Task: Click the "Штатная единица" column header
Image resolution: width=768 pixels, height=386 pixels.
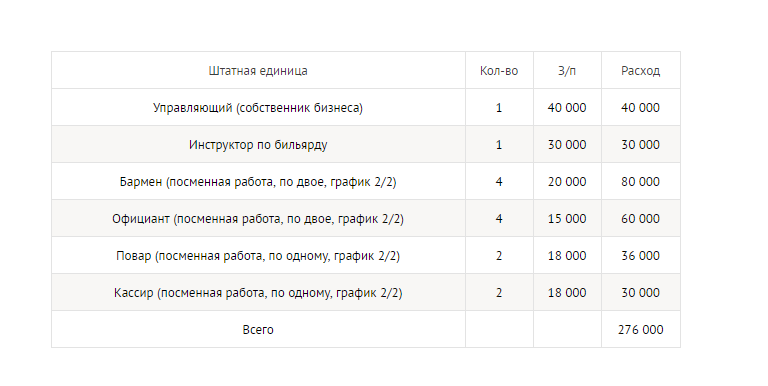Action: tap(258, 71)
